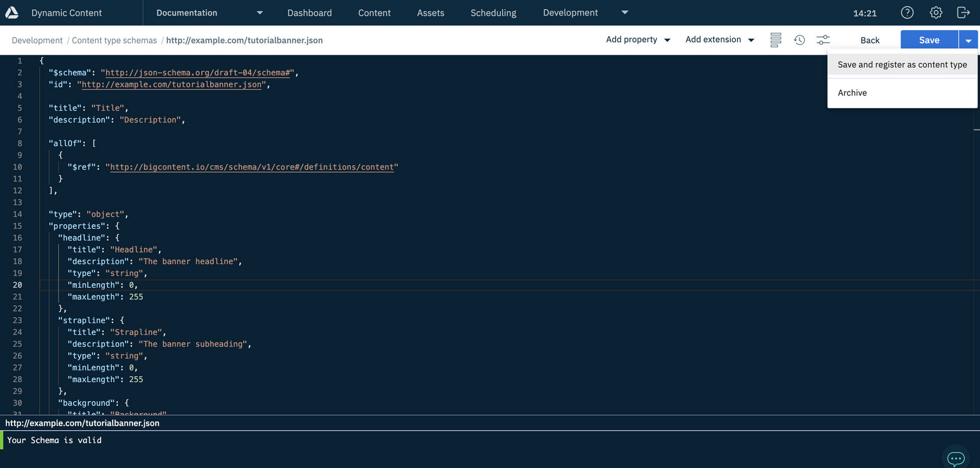Open the Add property dropdown
Viewport: 980px width, 468px height.
point(638,40)
